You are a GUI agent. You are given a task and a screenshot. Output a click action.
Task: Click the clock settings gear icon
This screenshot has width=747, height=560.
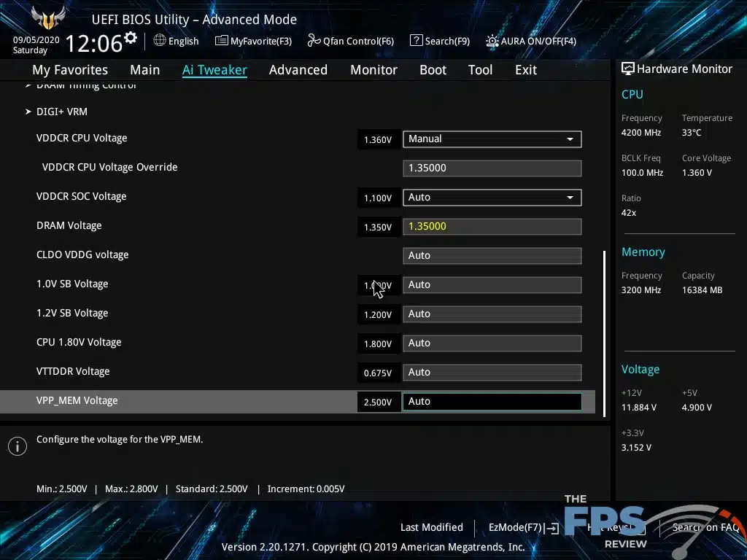pos(131,38)
